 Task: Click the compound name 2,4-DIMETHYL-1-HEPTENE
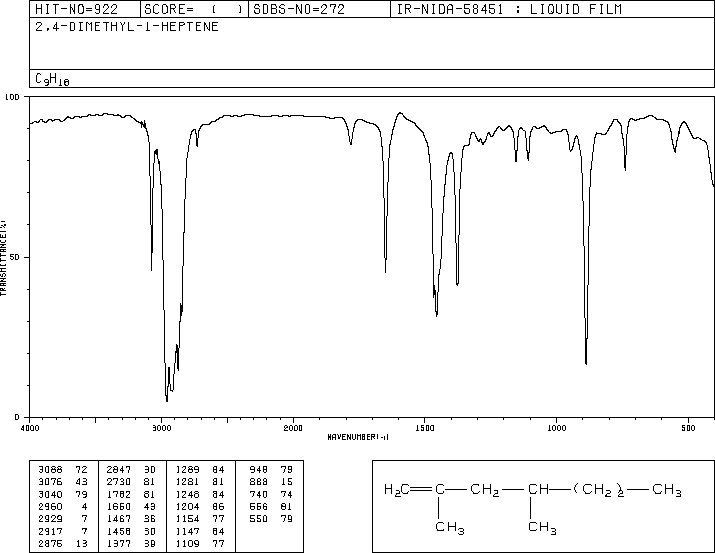click(127, 26)
